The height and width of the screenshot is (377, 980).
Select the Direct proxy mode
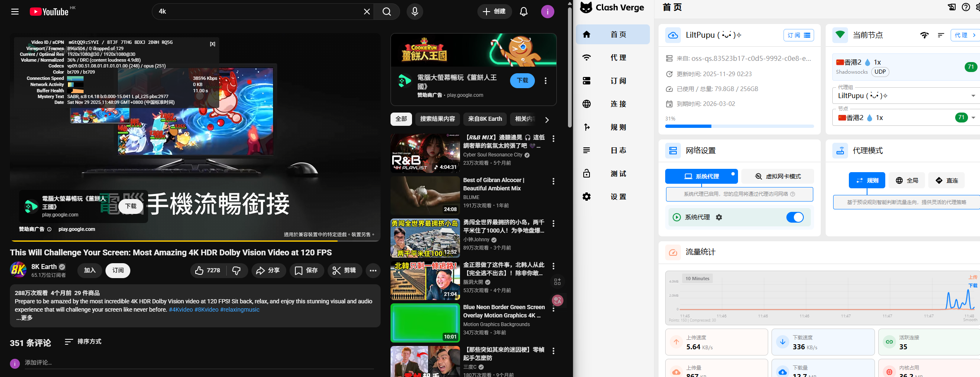tap(946, 180)
